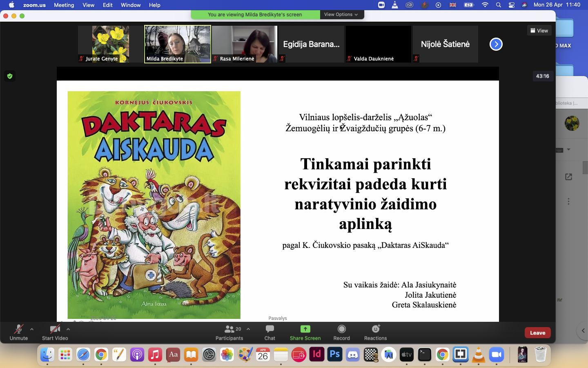Viewport: 588px width, 368px height.
Task: Click the battery status icon
Action: (469, 5)
